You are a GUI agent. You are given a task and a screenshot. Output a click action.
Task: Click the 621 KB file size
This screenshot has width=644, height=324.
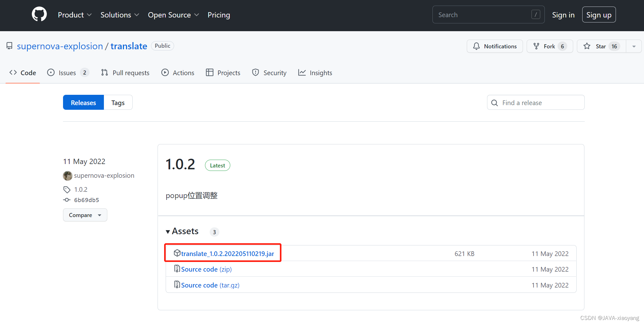tap(464, 254)
